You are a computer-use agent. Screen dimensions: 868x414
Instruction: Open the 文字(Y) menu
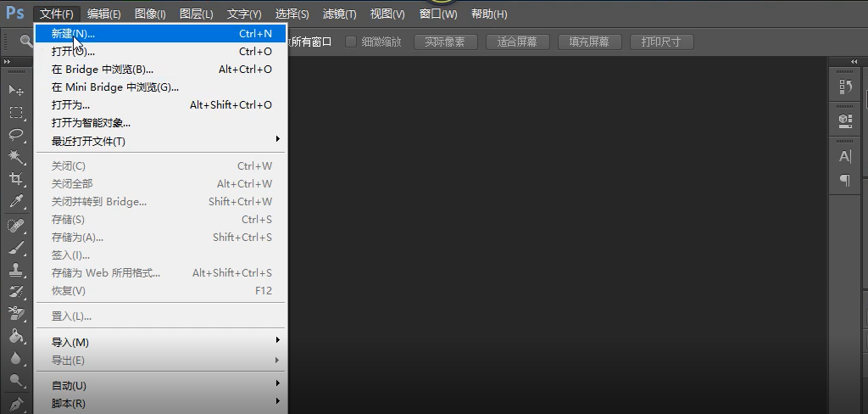tap(244, 14)
